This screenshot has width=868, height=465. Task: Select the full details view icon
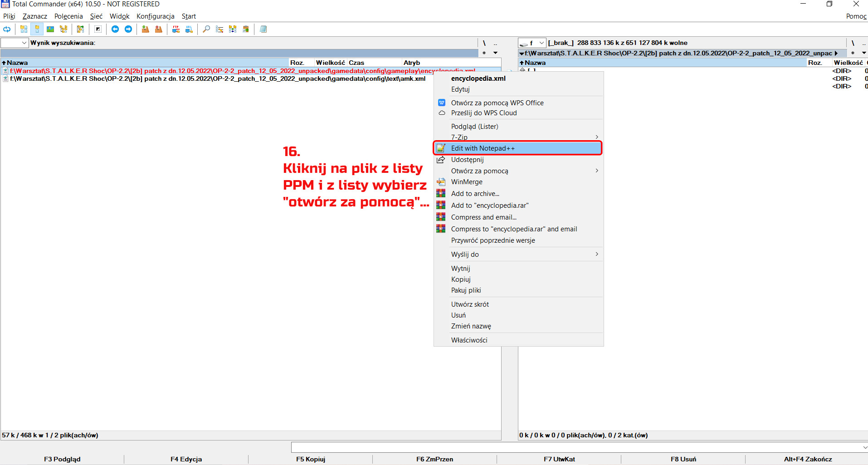pyautogui.click(x=37, y=29)
